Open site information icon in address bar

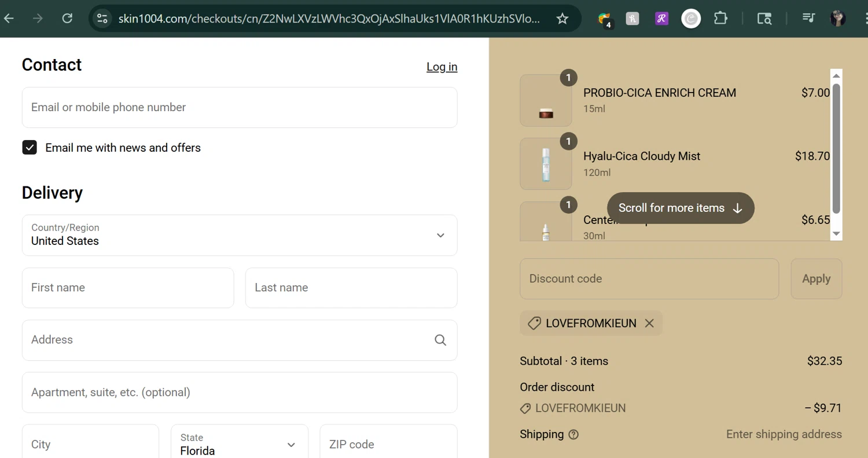(x=102, y=19)
